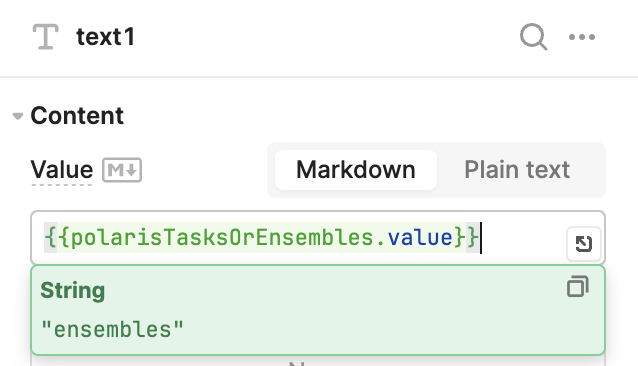Rename component by clicking text1 title
The image size is (638, 366).
pos(105,37)
